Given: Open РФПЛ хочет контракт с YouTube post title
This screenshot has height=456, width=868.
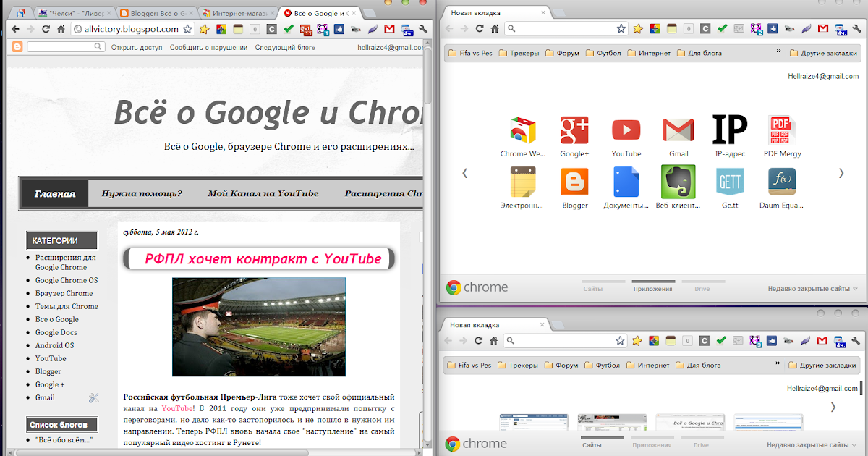Looking at the screenshot, I should point(263,258).
